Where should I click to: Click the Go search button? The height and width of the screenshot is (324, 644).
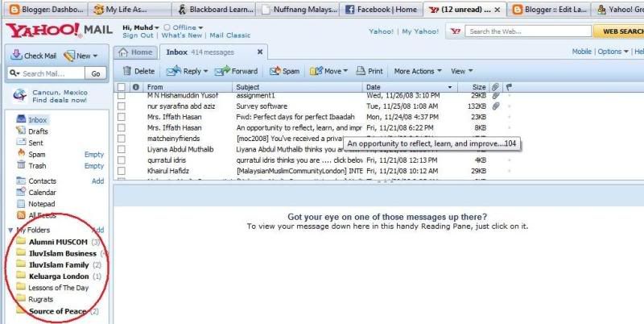(x=95, y=73)
